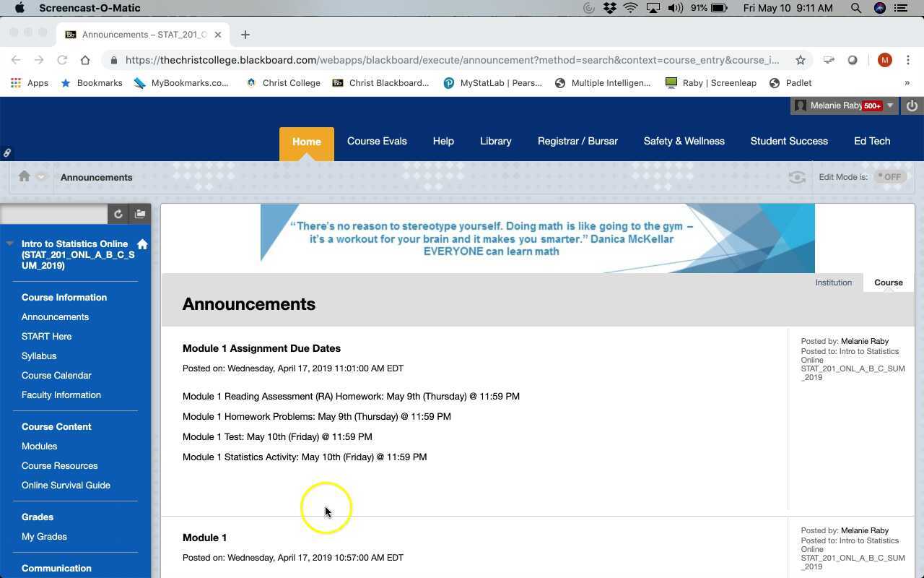Viewport: 924px width, 578px height.
Task: Click the logout power icon
Action: 911,105
